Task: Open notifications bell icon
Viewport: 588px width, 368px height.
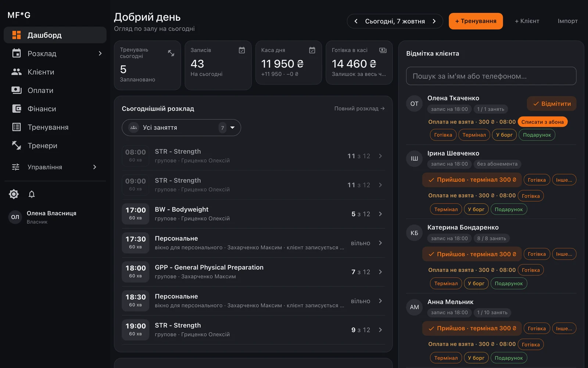Action: coord(32,194)
